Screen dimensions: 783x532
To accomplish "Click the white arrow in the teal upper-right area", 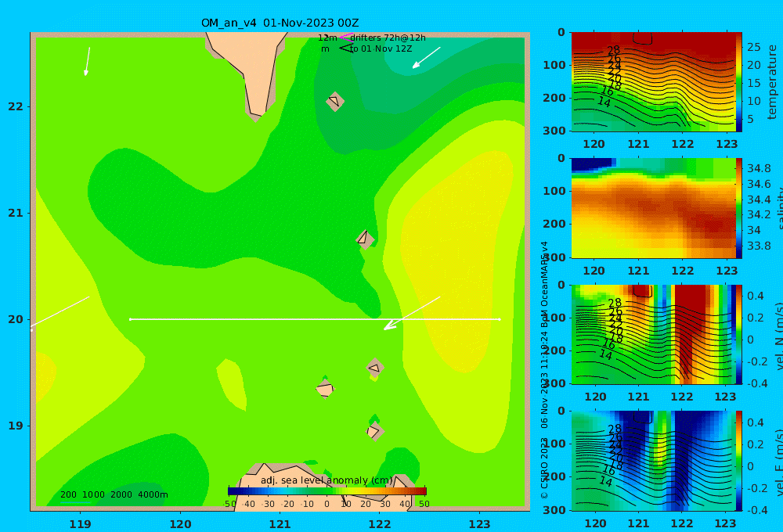I will point(426,58).
